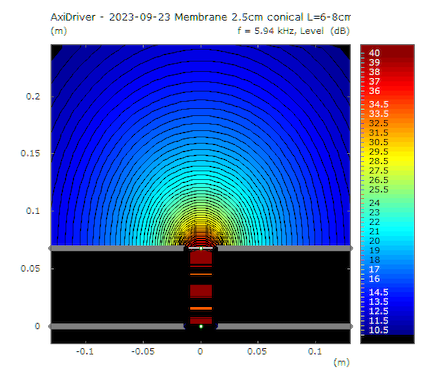
Task: Select the 36 dB red colorbar level
Action: [374, 91]
